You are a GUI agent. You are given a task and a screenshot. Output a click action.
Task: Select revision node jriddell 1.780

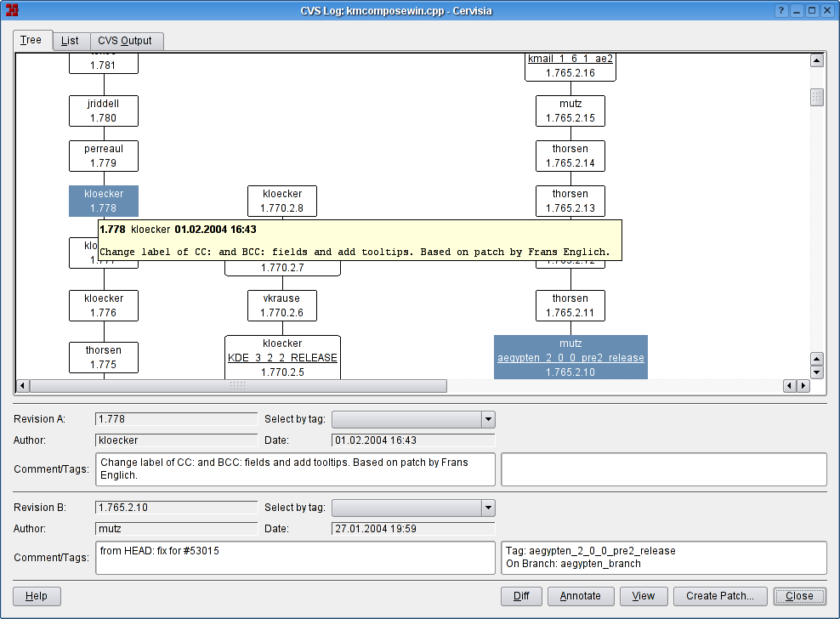point(104,111)
